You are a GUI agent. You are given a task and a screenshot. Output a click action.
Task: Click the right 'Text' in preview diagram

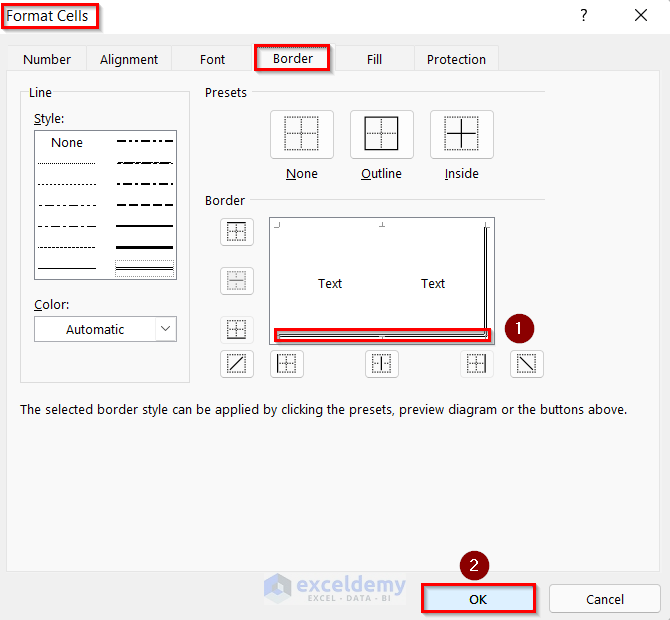(433, 283)
